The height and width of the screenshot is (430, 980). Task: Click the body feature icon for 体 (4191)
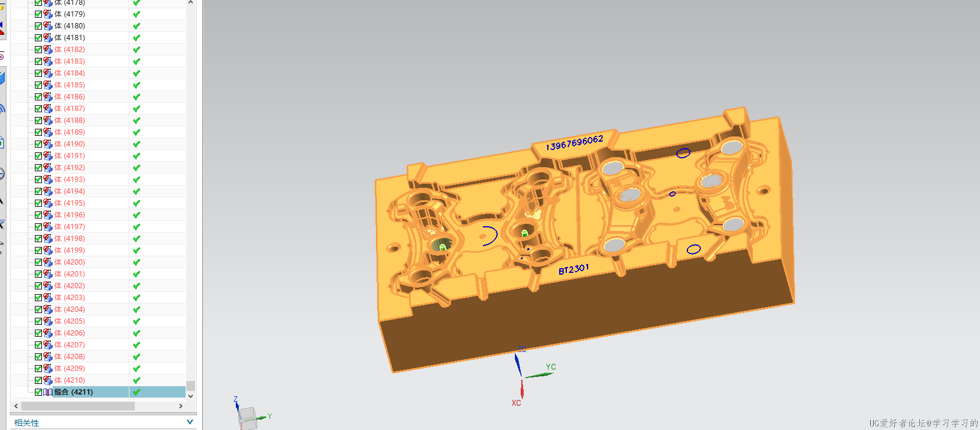pos(48,156)
